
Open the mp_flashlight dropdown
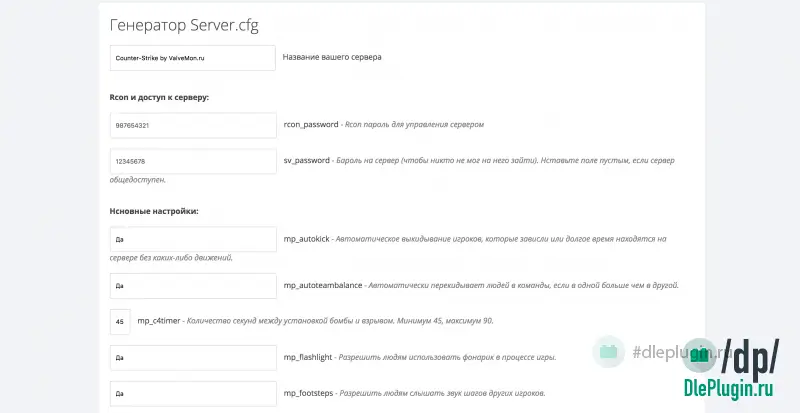point(193,358)
